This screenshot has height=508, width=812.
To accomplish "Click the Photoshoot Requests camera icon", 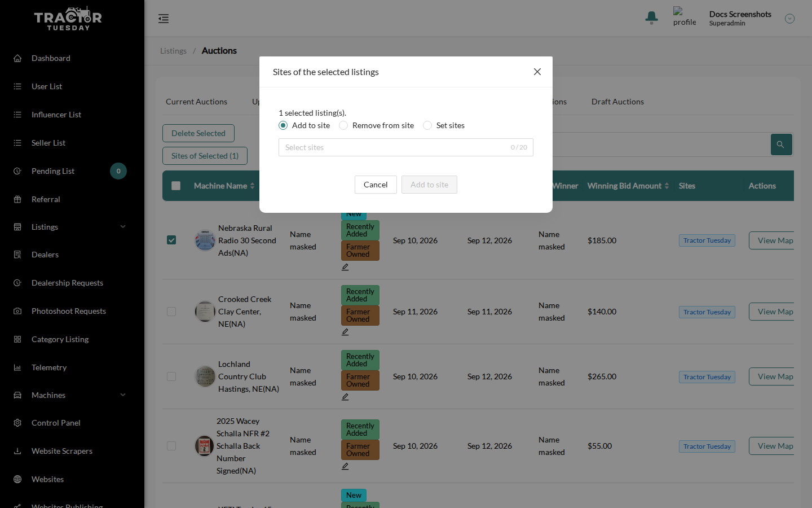I will [x=17, y=311].
